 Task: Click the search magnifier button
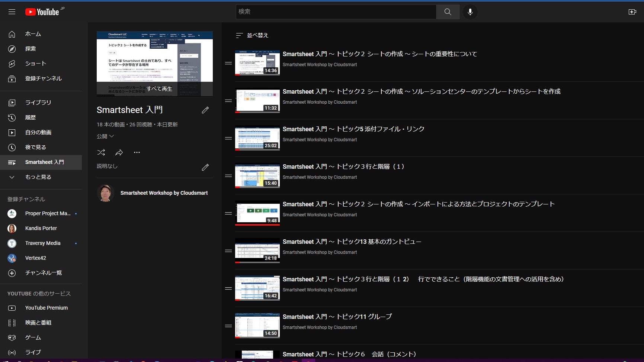click(448, 12)
